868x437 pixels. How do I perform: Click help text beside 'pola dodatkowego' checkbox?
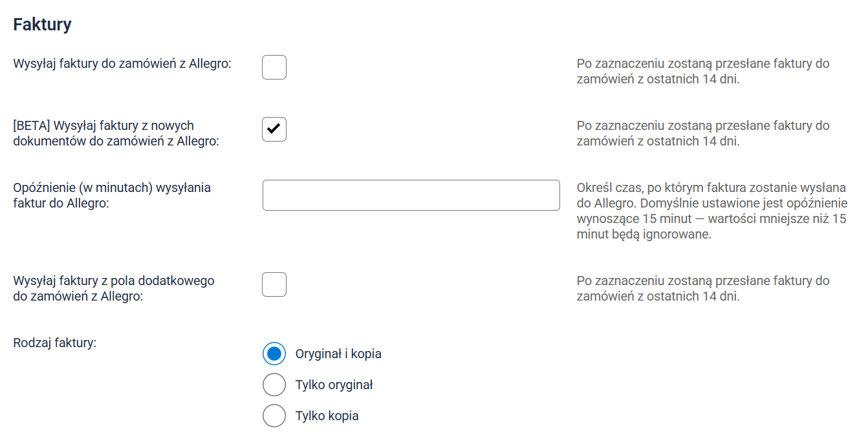point(703,288)
